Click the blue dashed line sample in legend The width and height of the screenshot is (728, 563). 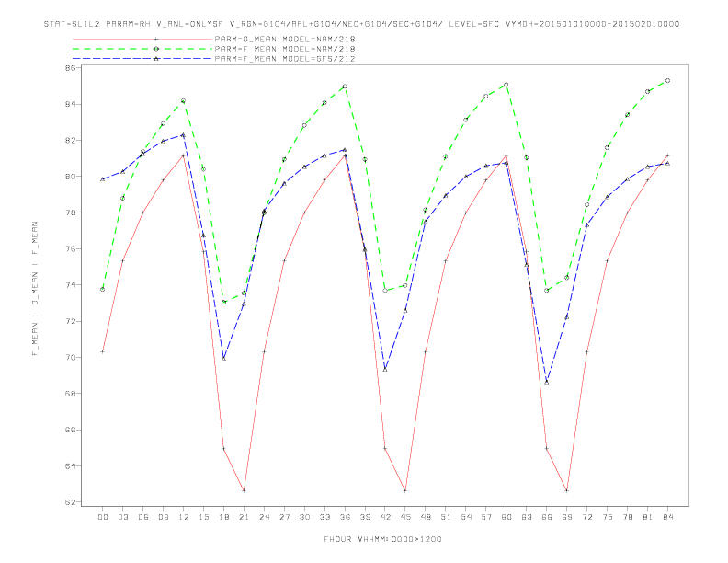tap(142, 59)
